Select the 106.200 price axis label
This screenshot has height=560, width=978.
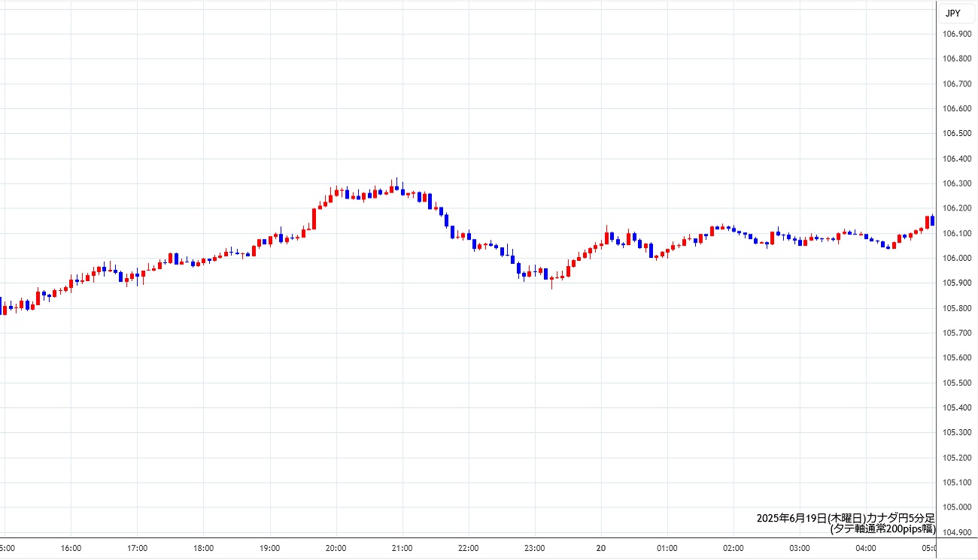[957, 208]
